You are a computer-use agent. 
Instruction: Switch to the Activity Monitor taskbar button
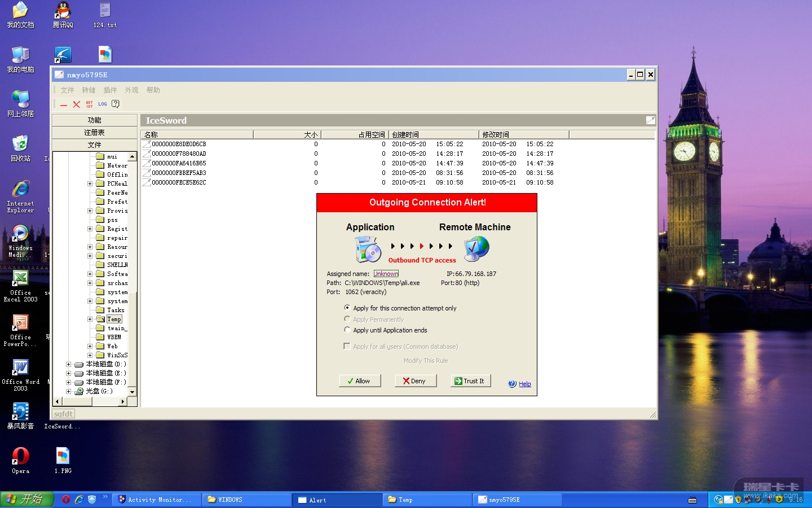pos(157,500)
